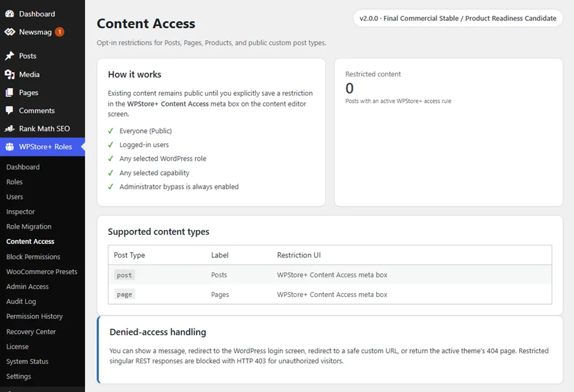Viewport: 574px width, 392px height.
Task: Click the 'post' code cell
Action: 124,275
